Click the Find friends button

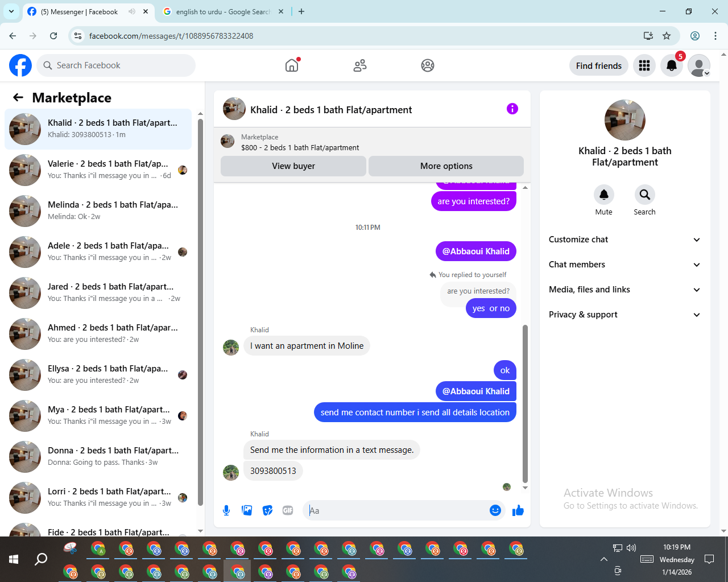tap(599, 65)
